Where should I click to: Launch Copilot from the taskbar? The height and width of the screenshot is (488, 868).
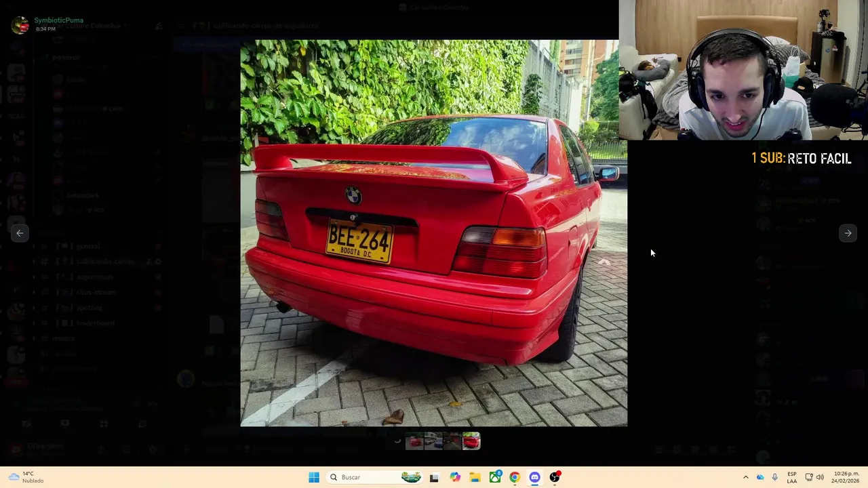455,477
